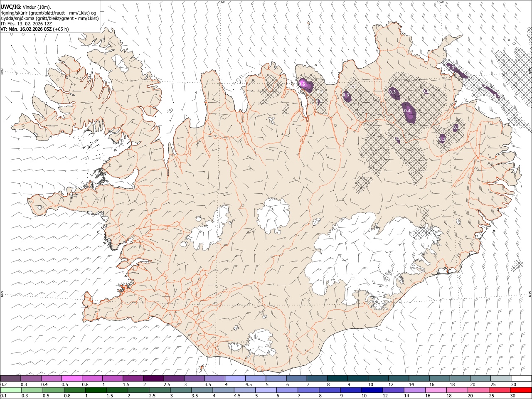Click the 0.3 label on the offshore northeast patch

tap(451, 68)
